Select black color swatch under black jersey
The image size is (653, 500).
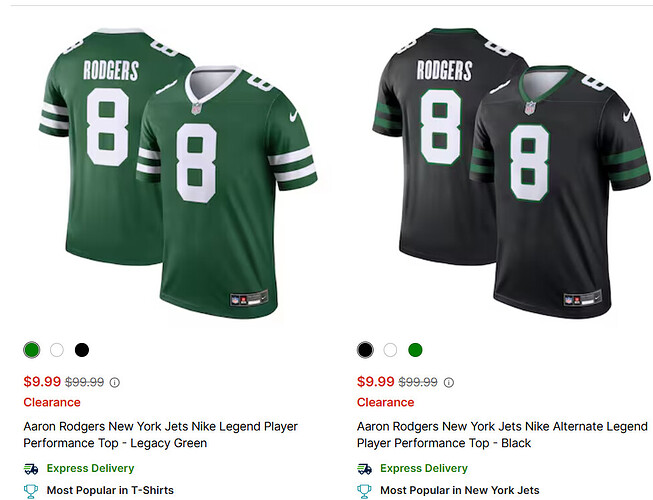[x=365, y=350]
